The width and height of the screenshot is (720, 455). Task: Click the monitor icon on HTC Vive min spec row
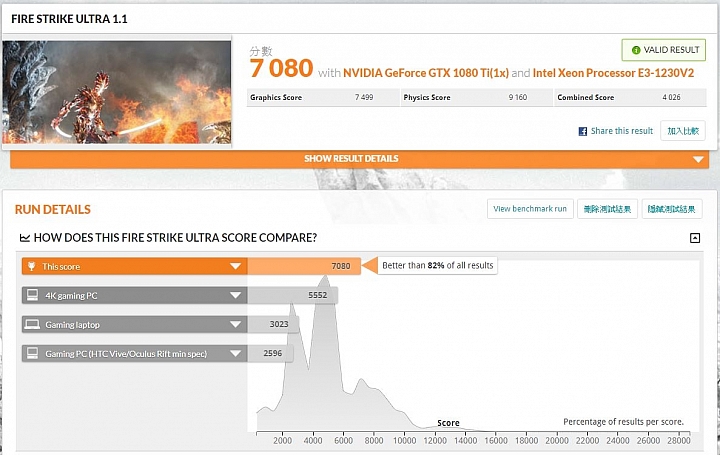pos(33,353)
